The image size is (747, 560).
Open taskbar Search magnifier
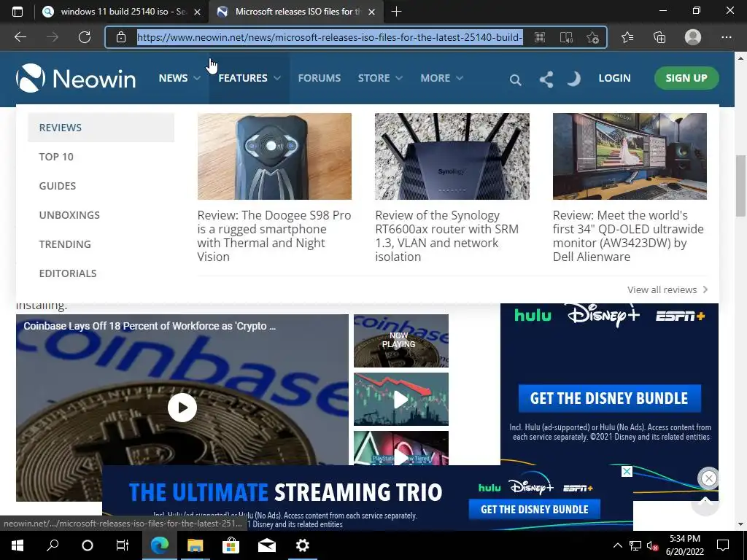[53, 545]
